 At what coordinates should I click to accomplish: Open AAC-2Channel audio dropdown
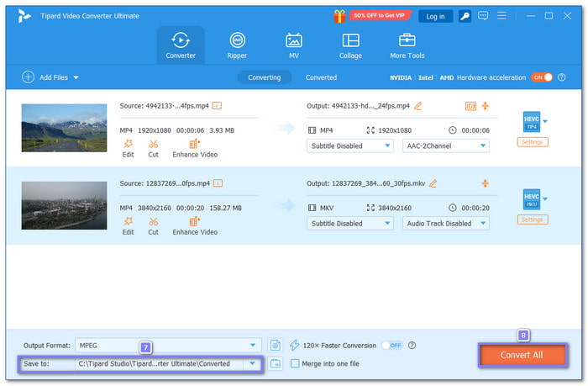(x=446, y=145)
